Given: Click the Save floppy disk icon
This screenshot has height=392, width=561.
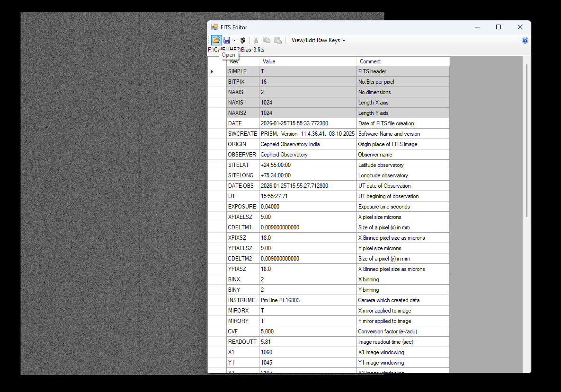Looking at the screenshot, I should 227,40.
